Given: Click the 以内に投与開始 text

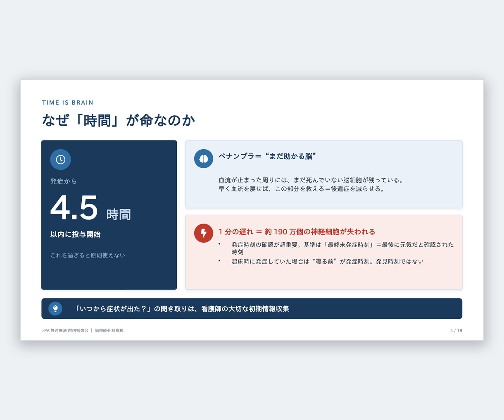Looking at the screenshot, I should (76, 234).
